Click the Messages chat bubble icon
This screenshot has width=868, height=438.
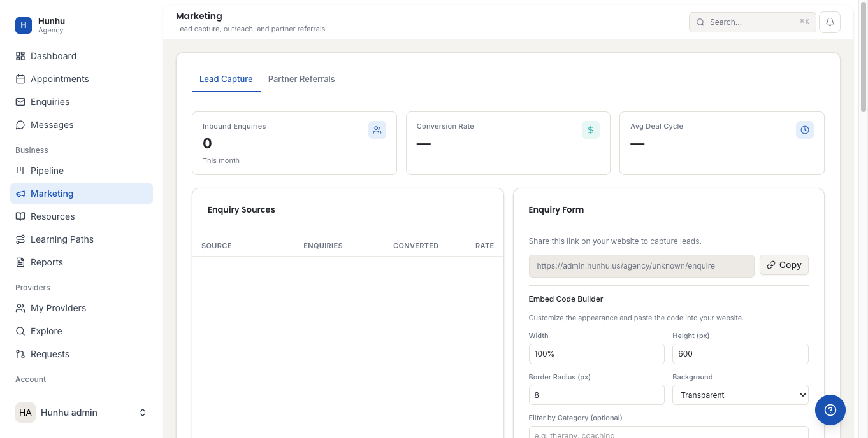pyautogui.click(x=20, y=125)
